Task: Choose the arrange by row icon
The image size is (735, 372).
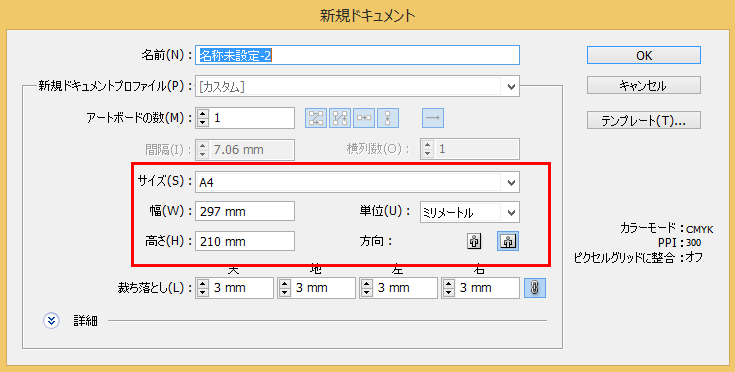Action: pos(364,118)
